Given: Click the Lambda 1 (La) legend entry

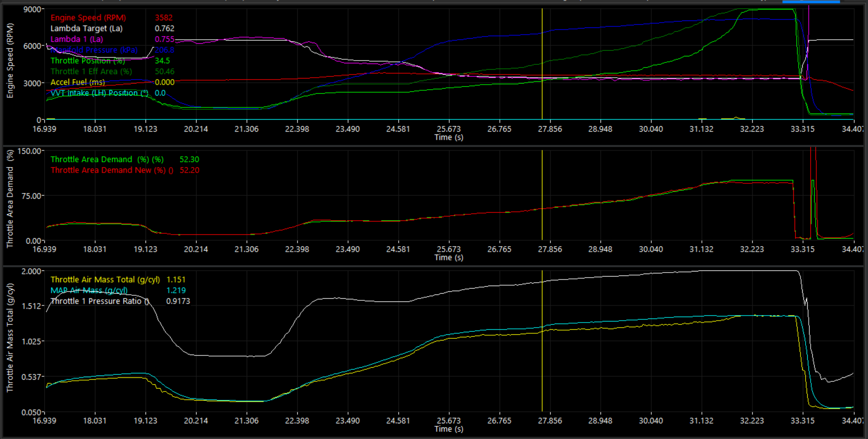Looking at the screenshot, I should point(76,39).
